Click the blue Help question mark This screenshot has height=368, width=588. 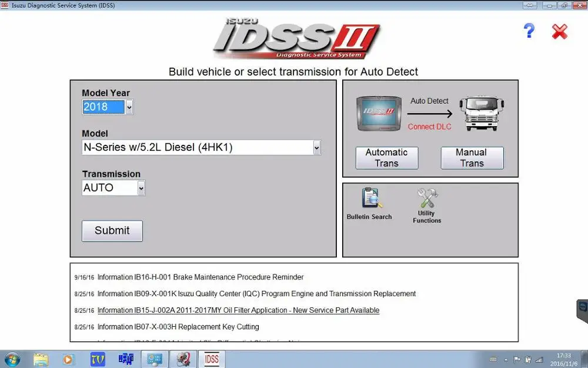tap(529, 31)
